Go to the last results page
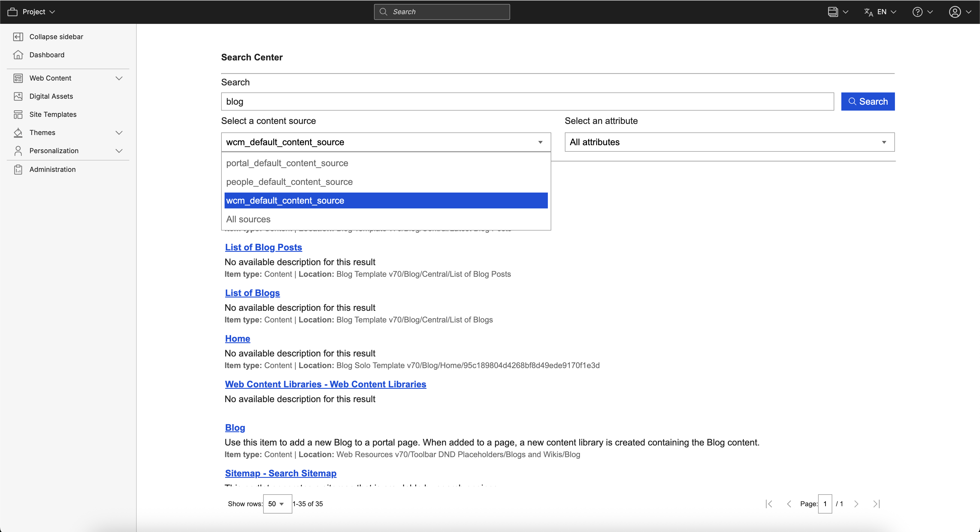The height and width of the screenshot is (532, 980). coord(876,504)
